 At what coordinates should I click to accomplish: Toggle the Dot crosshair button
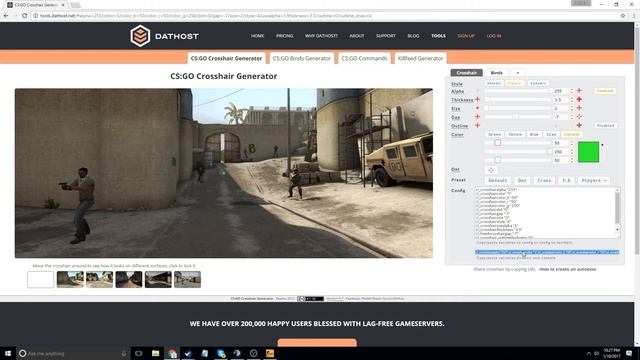491,170
